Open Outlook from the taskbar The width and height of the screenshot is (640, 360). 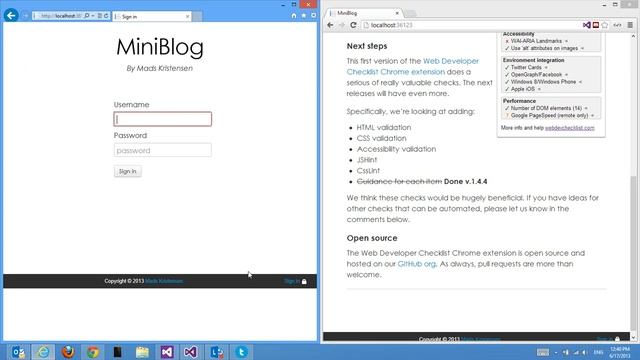(x=18, y=352)
